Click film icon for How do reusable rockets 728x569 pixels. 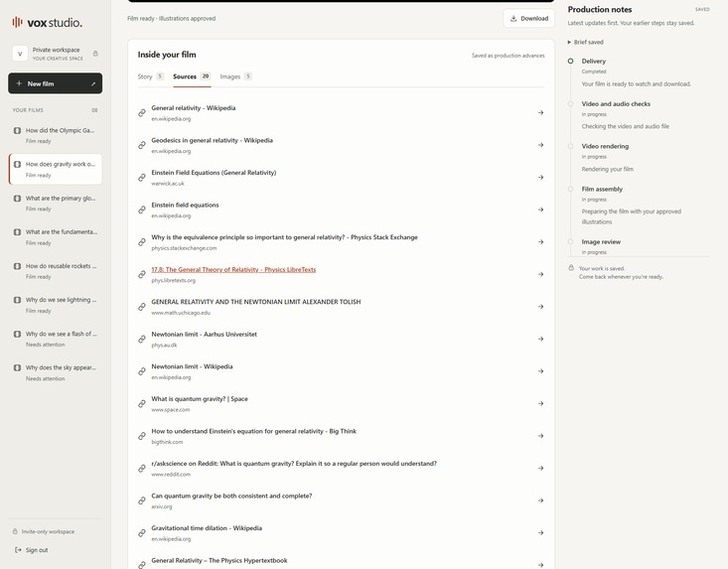pos(17,266)
